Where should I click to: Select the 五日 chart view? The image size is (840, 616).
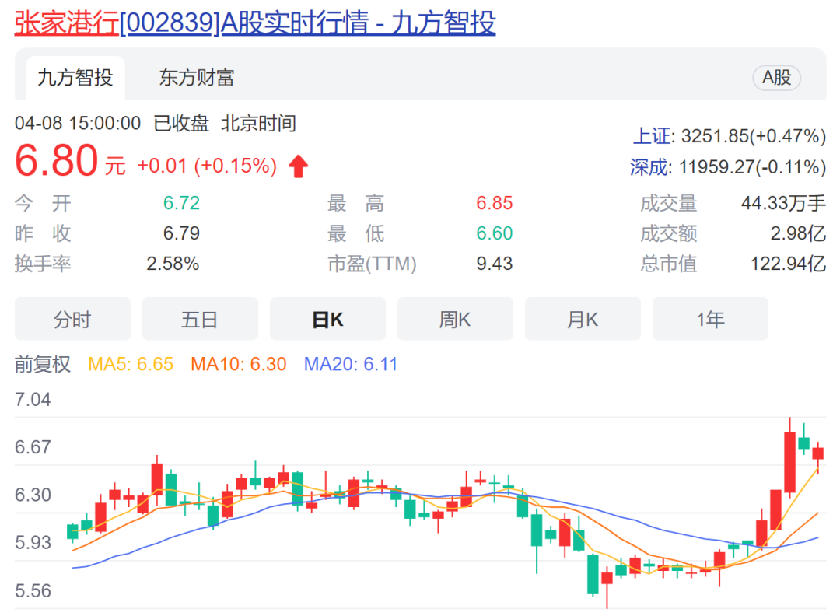[x=200, y=319]
